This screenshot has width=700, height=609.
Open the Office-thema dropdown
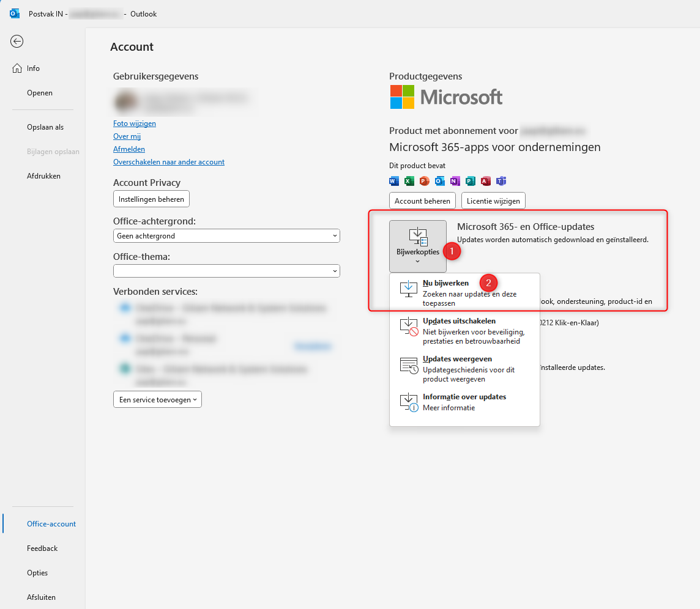pos(226,271)
